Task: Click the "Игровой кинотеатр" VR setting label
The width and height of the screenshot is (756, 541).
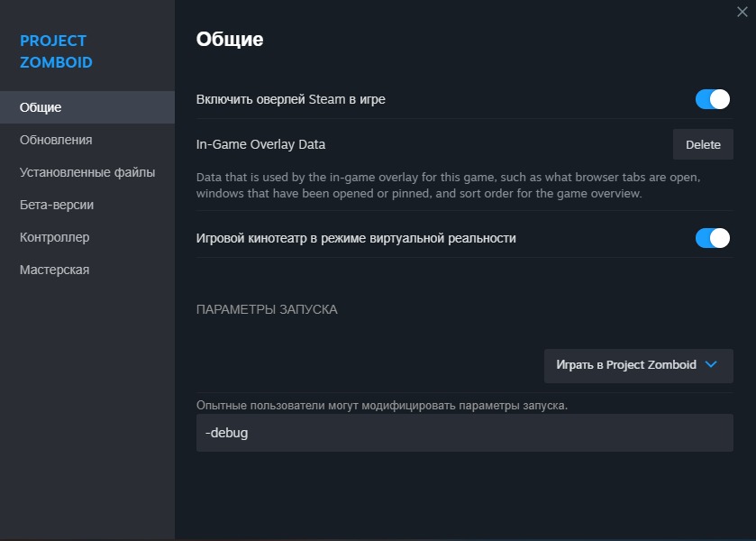Action: 356,238
